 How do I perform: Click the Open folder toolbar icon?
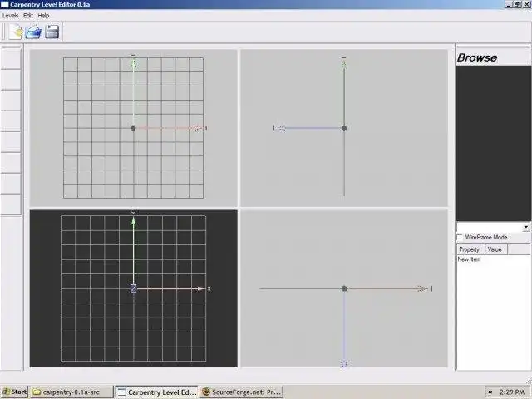(33, 32)
